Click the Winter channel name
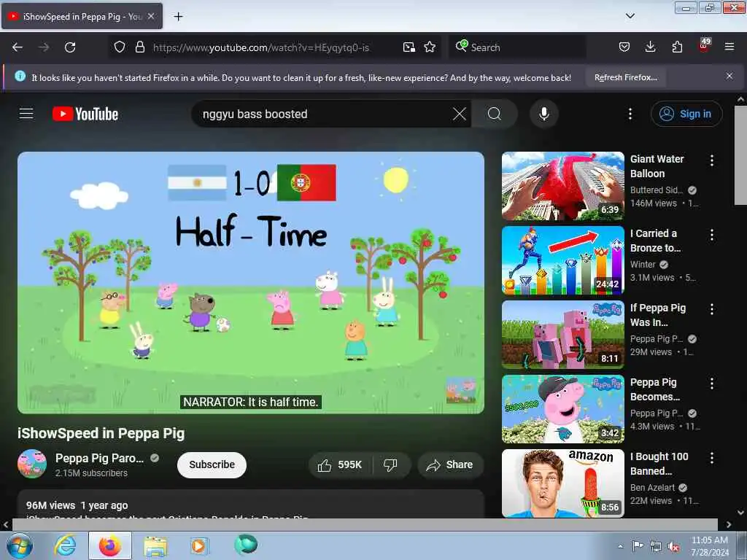747x560 pixels. [643, 264]
